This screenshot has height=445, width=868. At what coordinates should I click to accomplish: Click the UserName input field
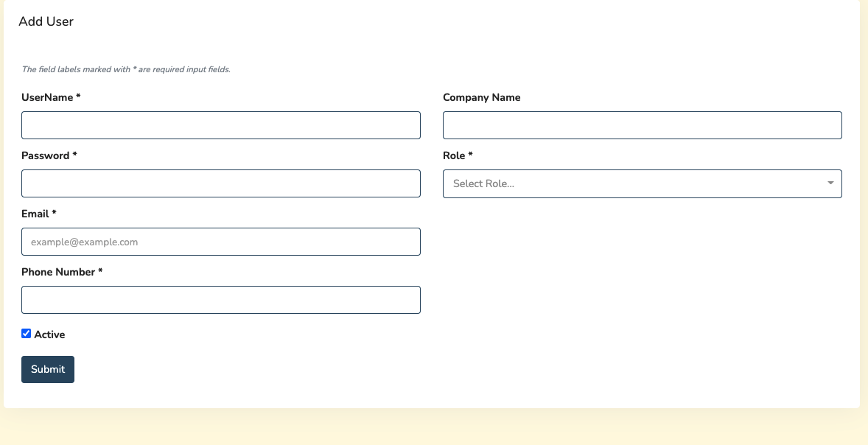coord(221,125)
